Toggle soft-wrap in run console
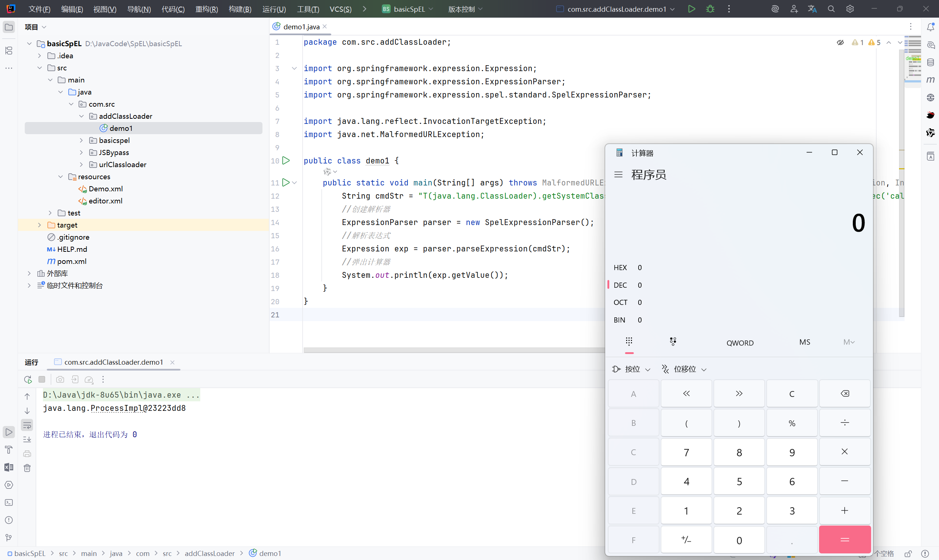 click(27, 425)
